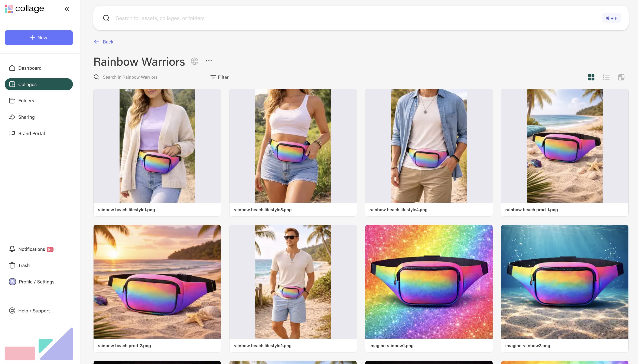Image resolution: width=638 pixels, height=364 pixels.
Task: Switch to grid view
Action: (x=591, y=77)
